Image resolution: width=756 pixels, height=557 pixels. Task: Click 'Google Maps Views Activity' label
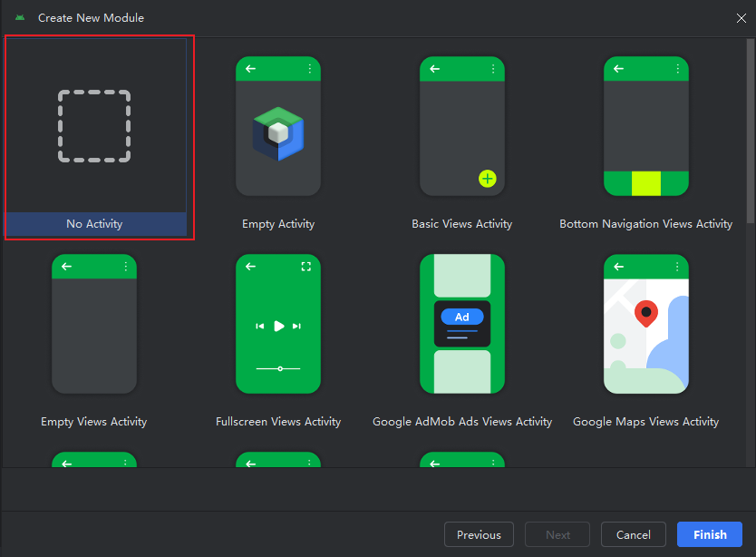pos(646,421)
